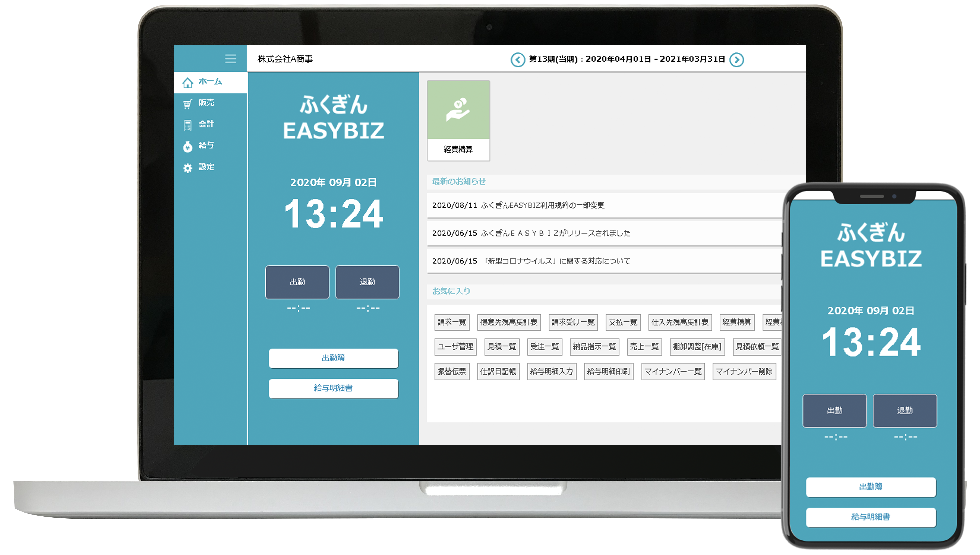Open the 新型コロナウイルス announcement
This screenshot has height=555, width=980.
click(531, 261)
